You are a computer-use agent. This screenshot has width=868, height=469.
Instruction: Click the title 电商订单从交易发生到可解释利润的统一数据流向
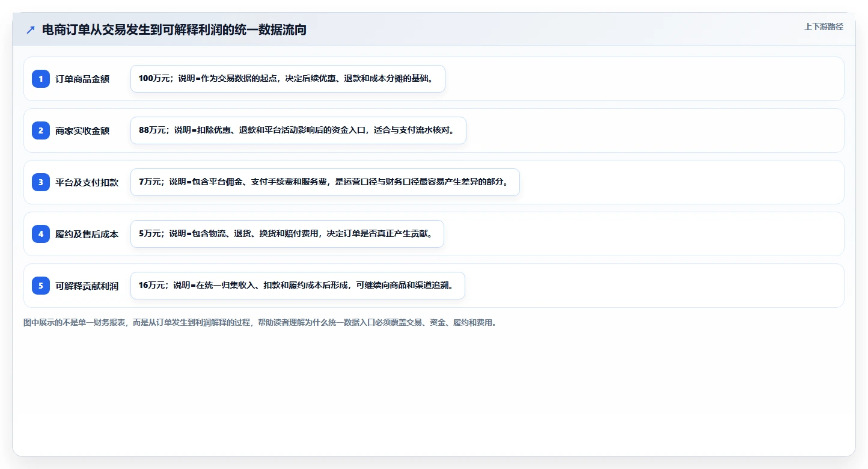(174, 29)
